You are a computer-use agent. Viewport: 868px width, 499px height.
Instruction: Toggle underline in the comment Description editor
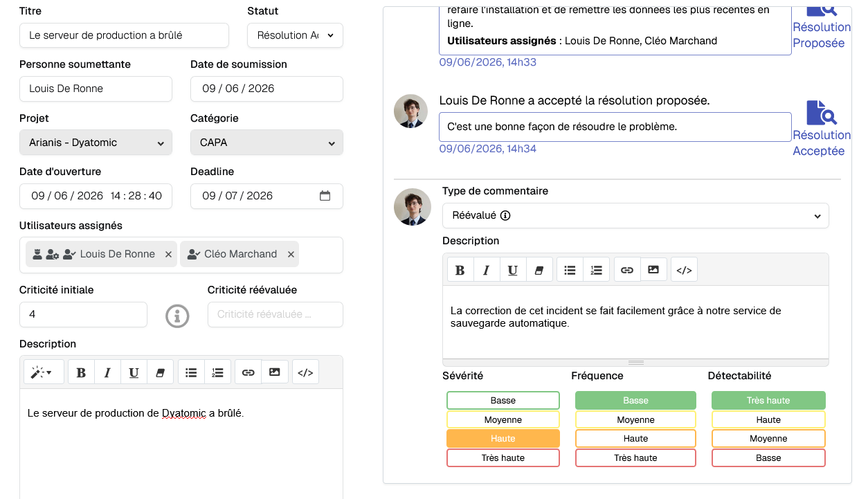(513, 270)
